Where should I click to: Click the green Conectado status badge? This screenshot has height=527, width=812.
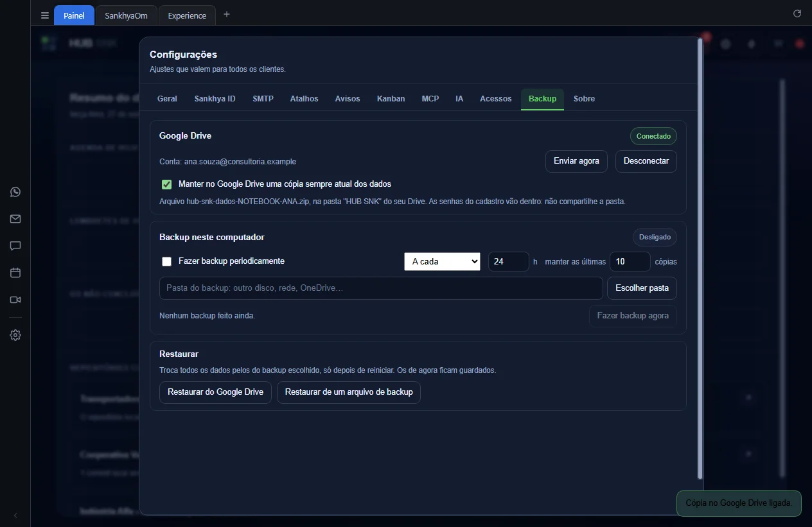tap(653, 136)
